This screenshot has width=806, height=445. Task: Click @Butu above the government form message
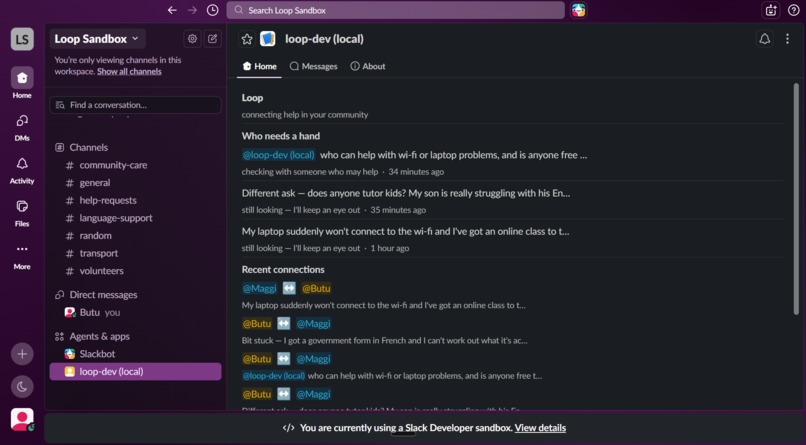point(257,324)
